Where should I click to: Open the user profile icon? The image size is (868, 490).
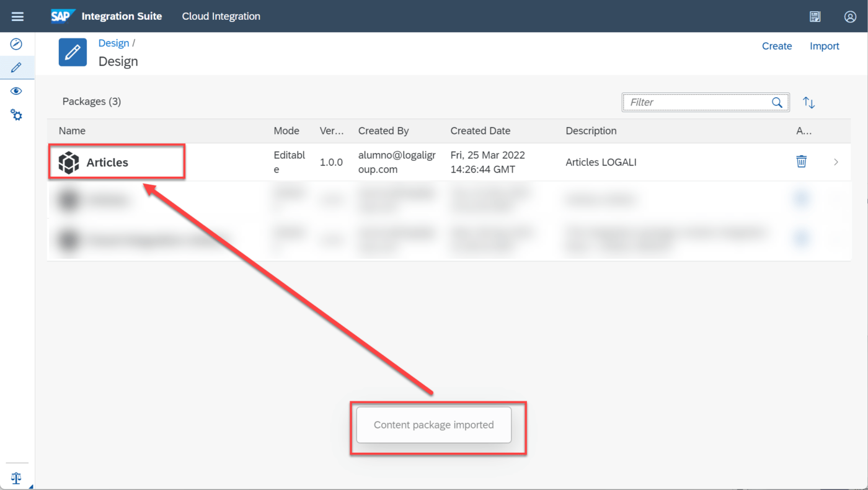point(850,17)
